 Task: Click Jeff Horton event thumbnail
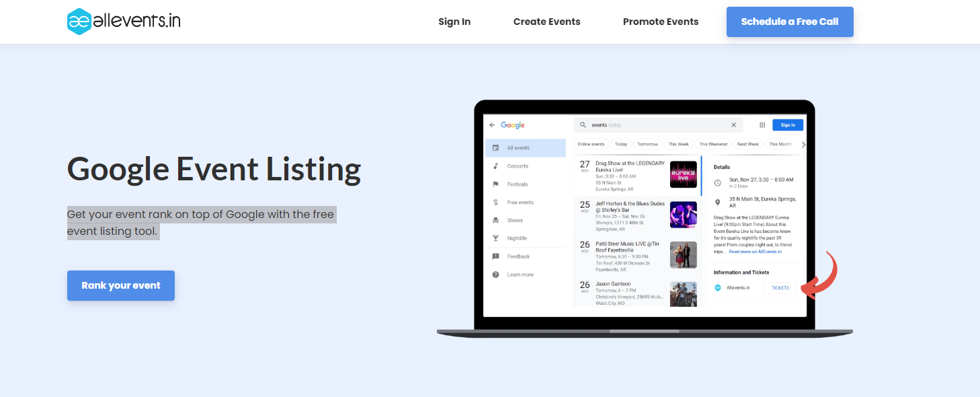(x=684, y=215)
